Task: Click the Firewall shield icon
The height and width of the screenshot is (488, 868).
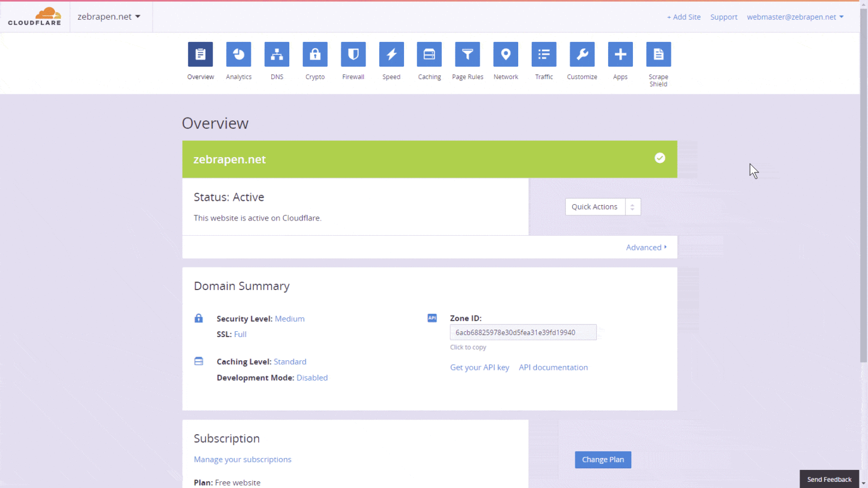Action: click(353, 54)
